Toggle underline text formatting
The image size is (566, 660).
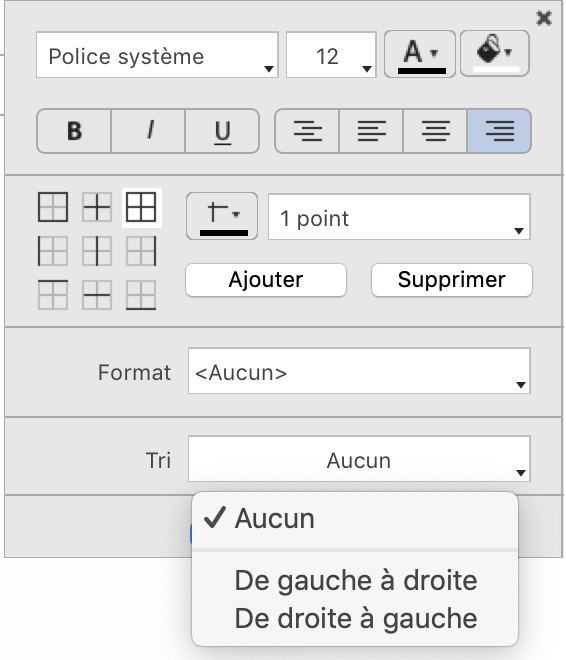tap(222, 131)
